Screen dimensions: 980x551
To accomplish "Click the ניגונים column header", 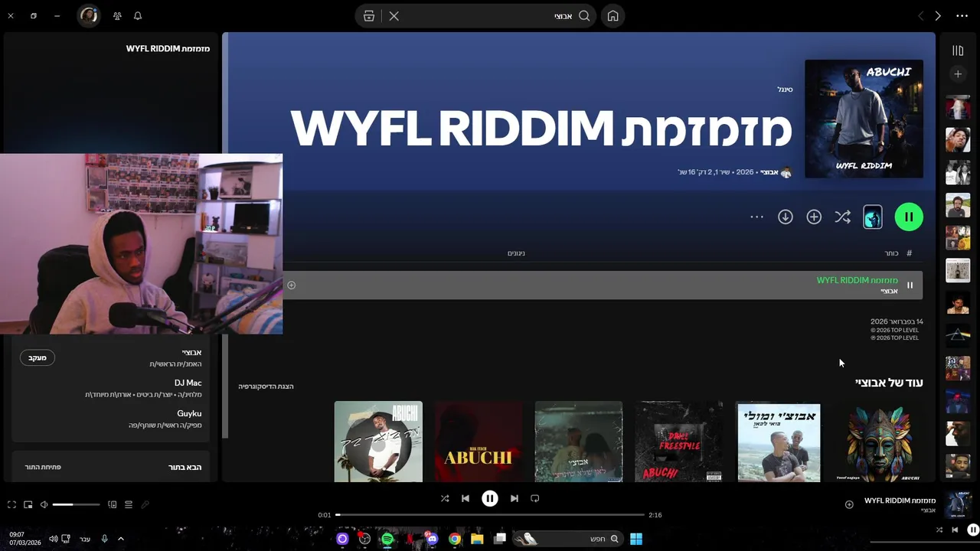I will point(516,253).
